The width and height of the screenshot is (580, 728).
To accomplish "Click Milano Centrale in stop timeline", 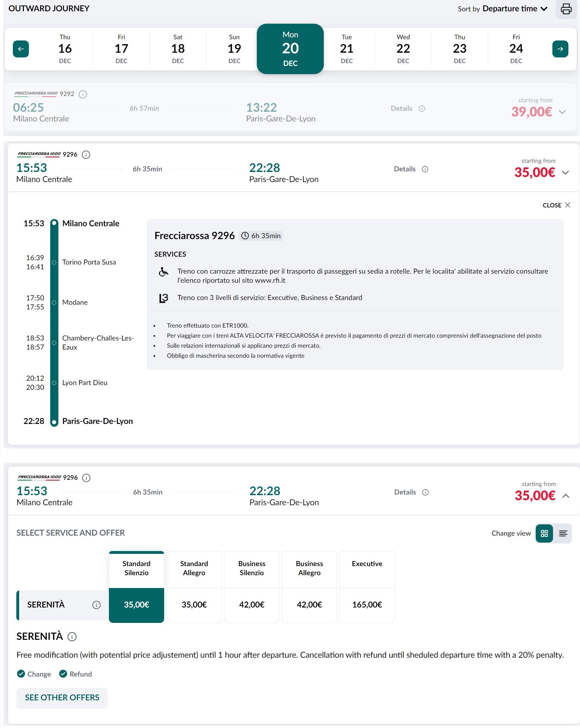I will pyautogui.click(x=90, y=223).
